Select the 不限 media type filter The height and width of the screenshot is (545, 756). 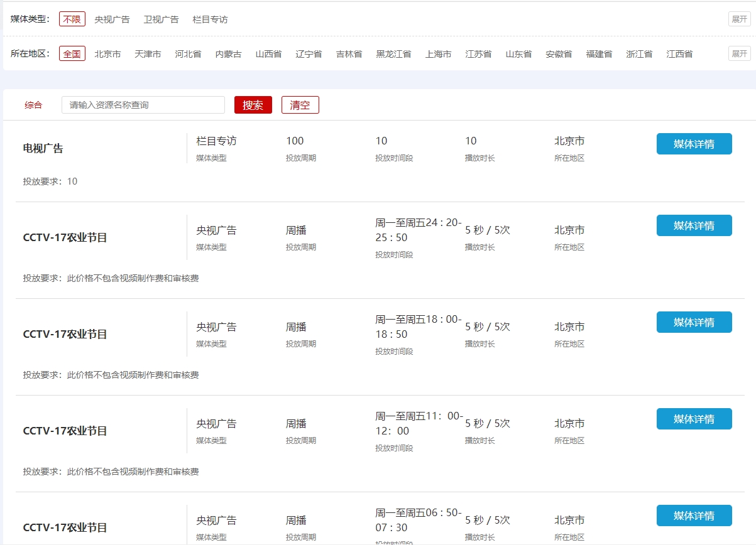coord(72,19)
